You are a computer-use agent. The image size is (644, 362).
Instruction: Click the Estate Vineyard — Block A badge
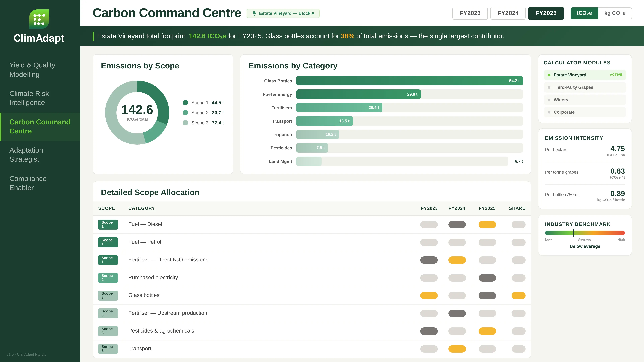283,13
